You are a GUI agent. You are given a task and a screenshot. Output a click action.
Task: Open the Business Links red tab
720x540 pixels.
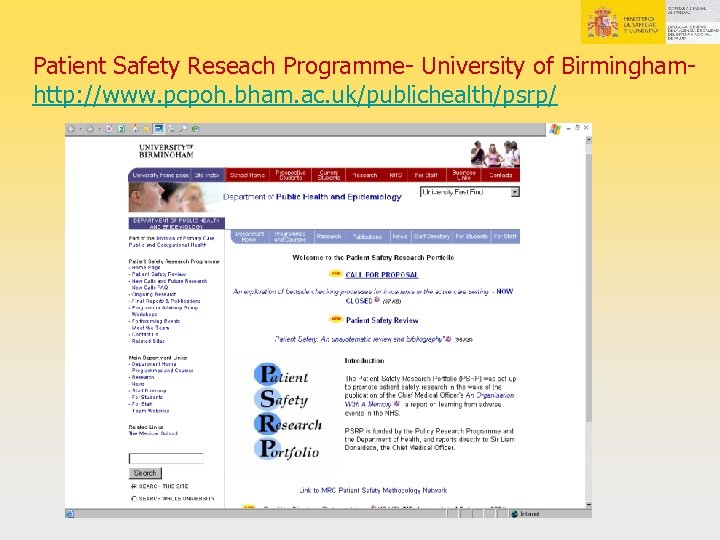pyautogui.click(x=464, y=175)
